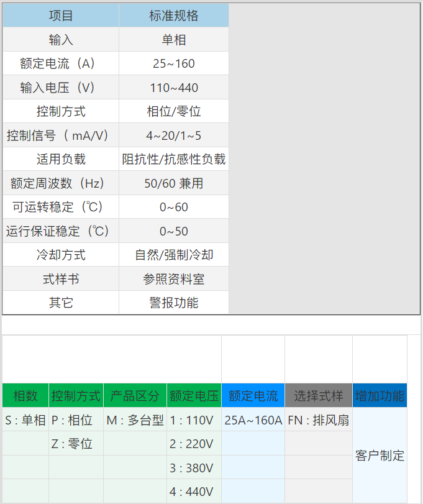
Task: Select the 相位/零位 value
Action: [174, 111]
